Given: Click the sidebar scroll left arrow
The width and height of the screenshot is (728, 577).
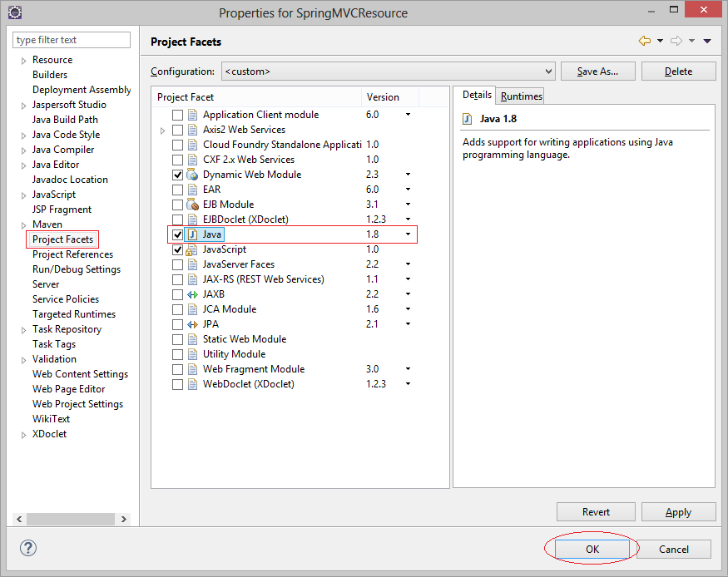Looking at the screenshot, I should (x=19, y=519).
